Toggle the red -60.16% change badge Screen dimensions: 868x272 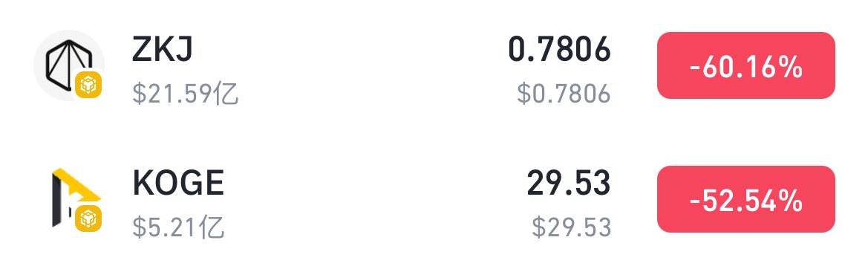coord(745,65)
